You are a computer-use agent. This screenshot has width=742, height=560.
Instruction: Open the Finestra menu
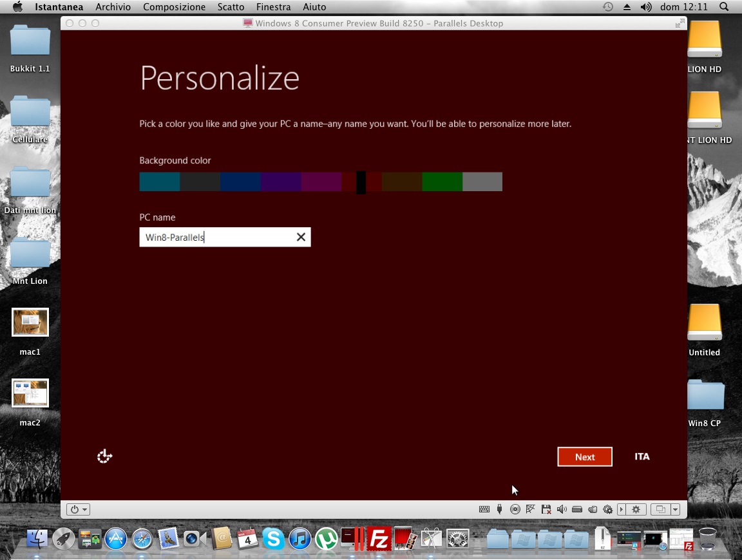pyautogui.click(x=274, y=6)
